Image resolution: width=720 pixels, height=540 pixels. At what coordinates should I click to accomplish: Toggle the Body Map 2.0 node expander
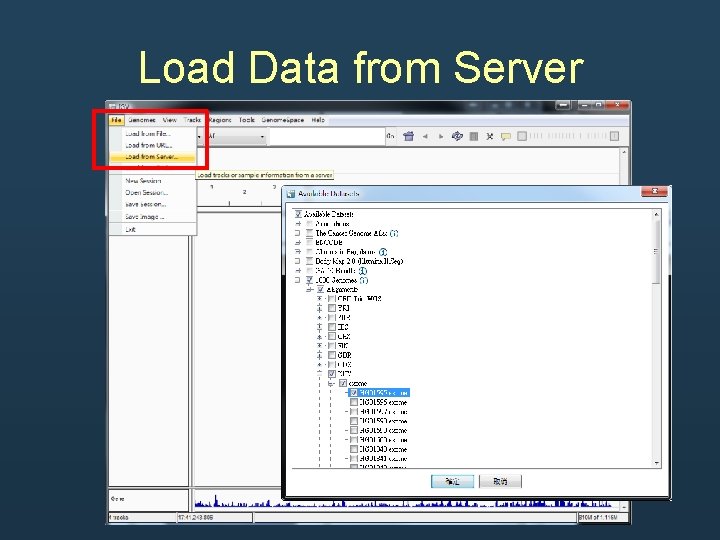coord(298,261)
